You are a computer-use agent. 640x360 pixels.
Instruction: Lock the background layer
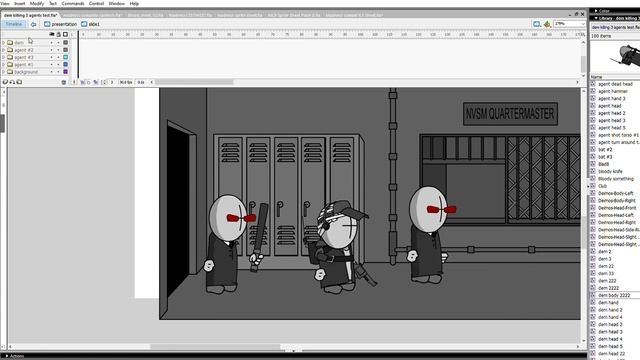pos(58,72)
